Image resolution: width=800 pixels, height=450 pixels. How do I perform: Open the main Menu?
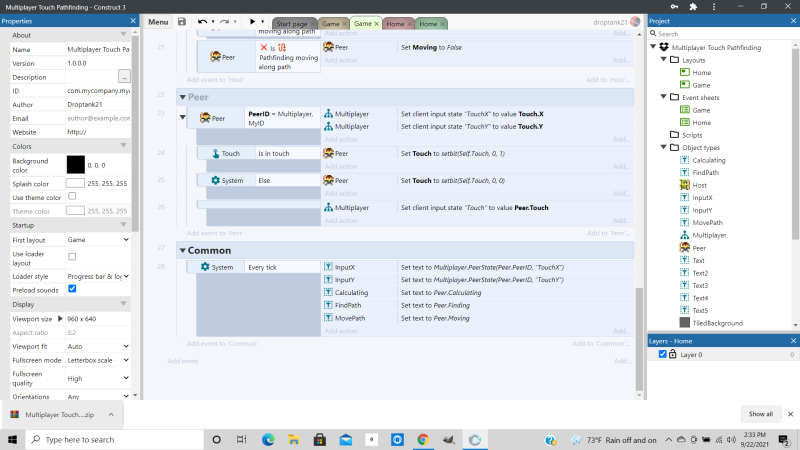point(158,22)
